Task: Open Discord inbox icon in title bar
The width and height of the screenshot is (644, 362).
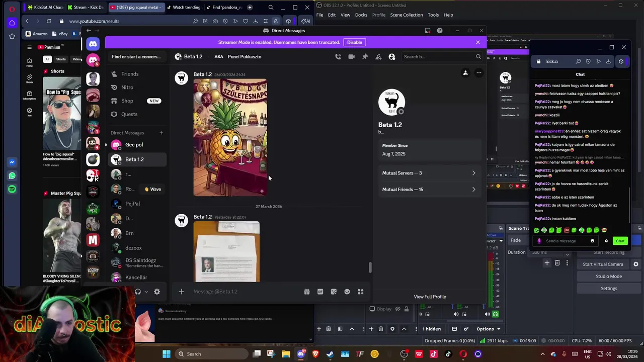Action: [428, 31]
